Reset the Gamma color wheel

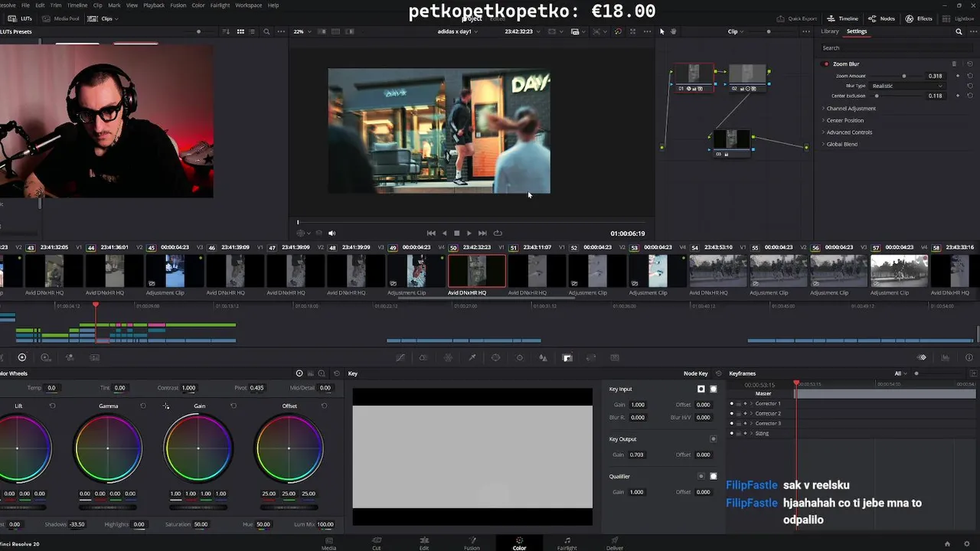pyautogui.click(x=142, y=406)
